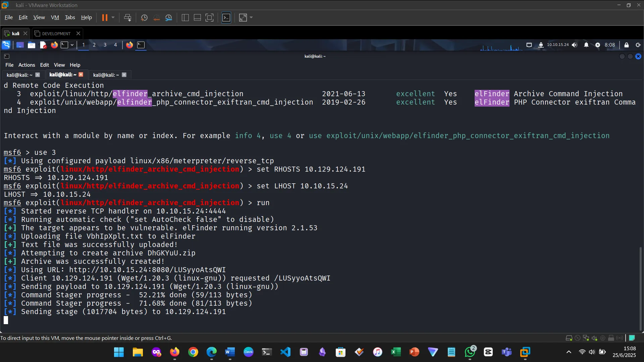
Task: Mute volume from the Kali panel
Action: 575,45
